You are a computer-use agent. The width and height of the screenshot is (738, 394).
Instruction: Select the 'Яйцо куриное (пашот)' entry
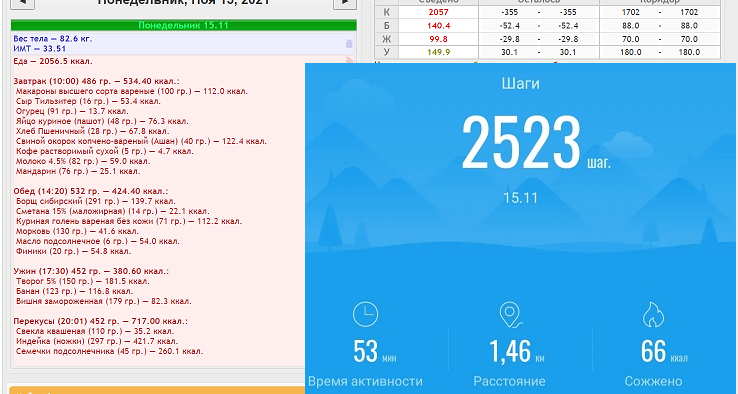(x=102, y=121)
